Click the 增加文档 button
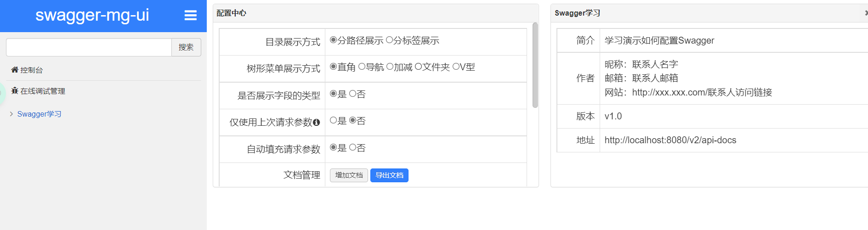This screenshot has height=230, width=868. click(349, 175)
